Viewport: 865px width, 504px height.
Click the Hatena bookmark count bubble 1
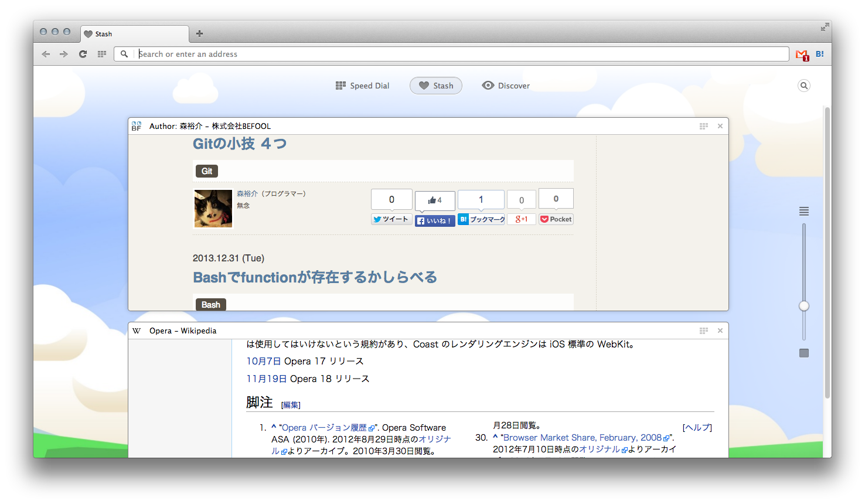pyautogui.click(x=481, y=200)
